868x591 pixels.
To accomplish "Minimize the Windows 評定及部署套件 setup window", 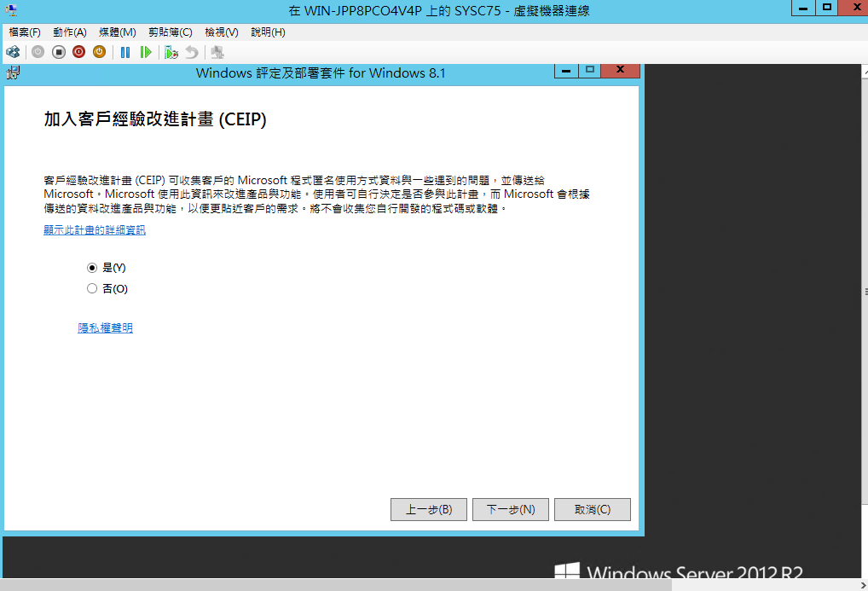I will coord(566,70).
